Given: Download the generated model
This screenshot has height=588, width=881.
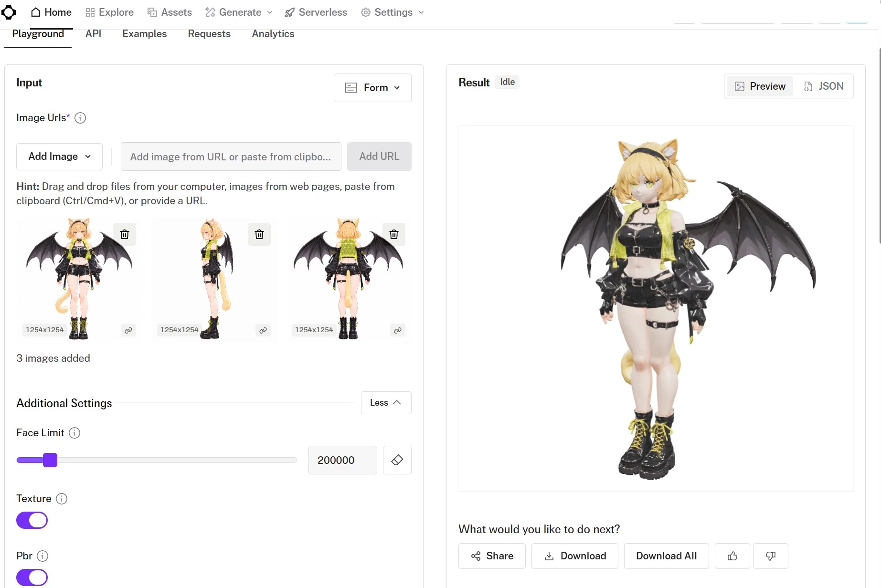Looking at the screenshot, I should (x=575, y=556).
